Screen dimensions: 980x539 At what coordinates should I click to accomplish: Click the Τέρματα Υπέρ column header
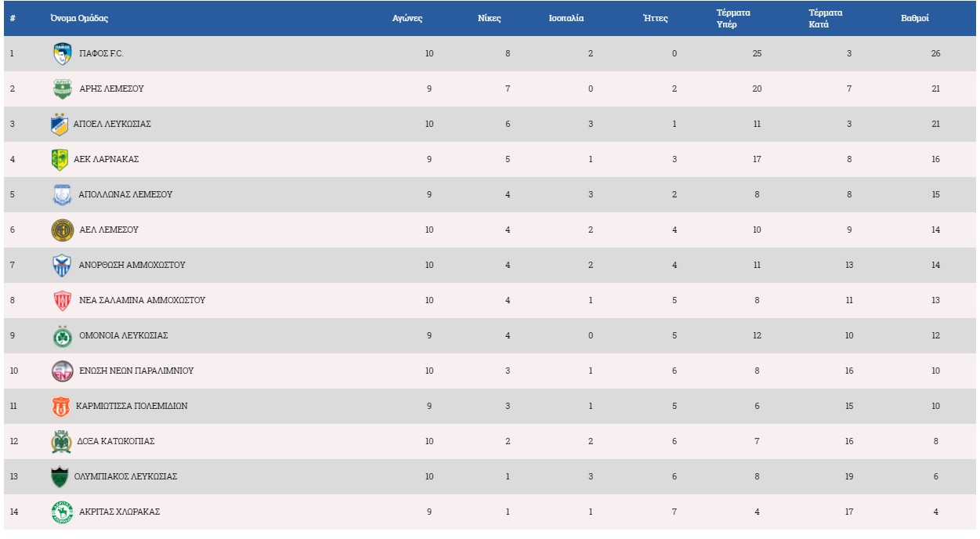[x=734, y=18]
